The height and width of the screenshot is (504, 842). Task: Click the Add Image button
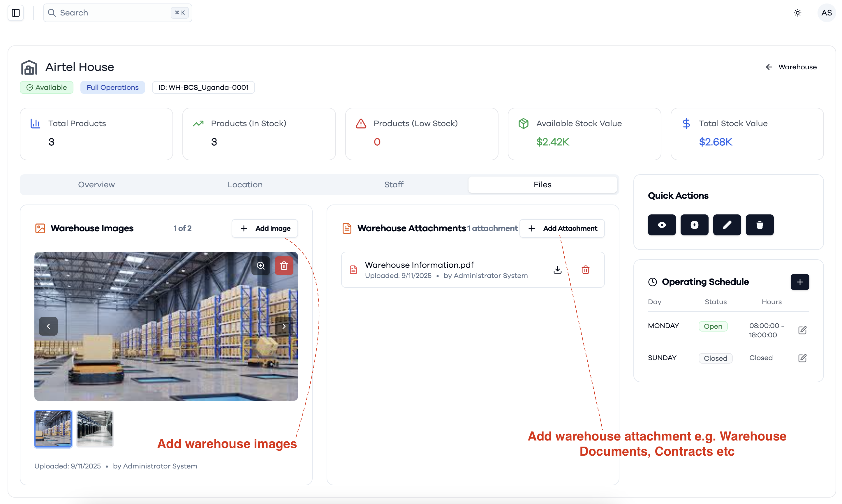(265, 228)
